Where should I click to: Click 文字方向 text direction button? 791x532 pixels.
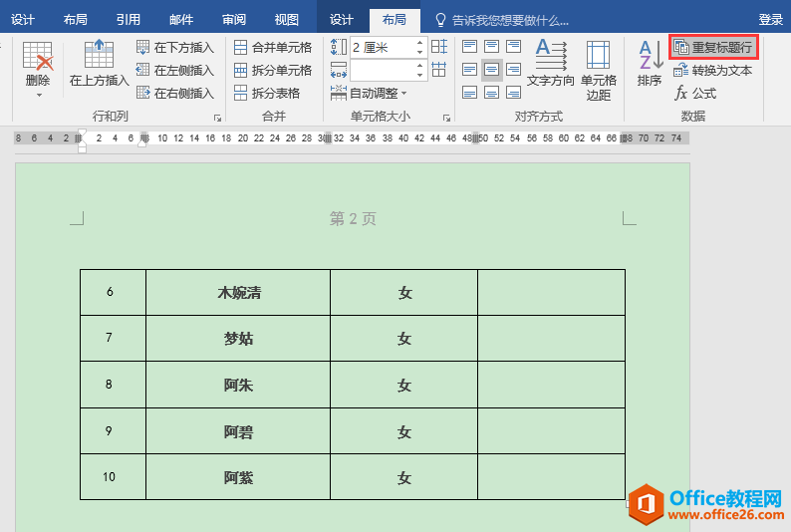point(550,63)
